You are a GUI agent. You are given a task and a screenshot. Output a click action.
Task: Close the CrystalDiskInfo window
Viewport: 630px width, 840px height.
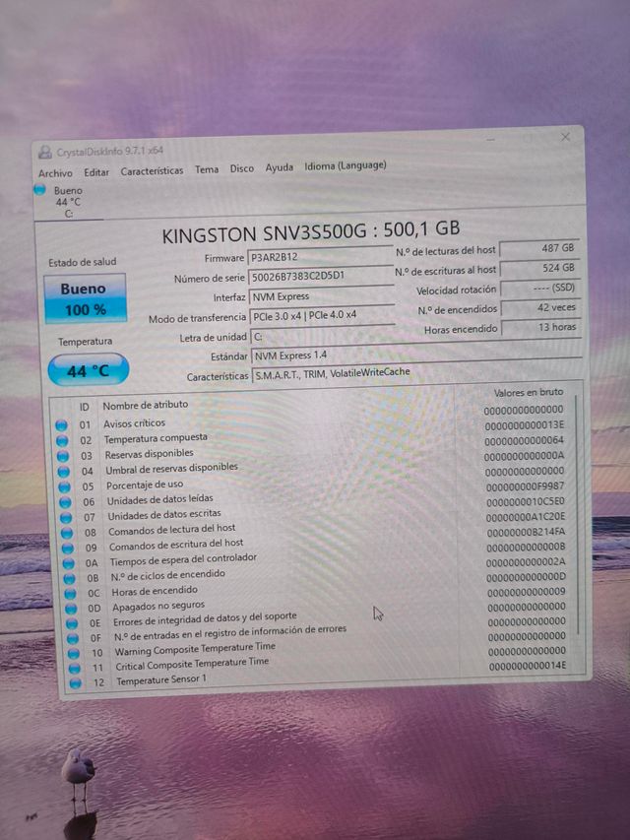[x=565, y=137]
